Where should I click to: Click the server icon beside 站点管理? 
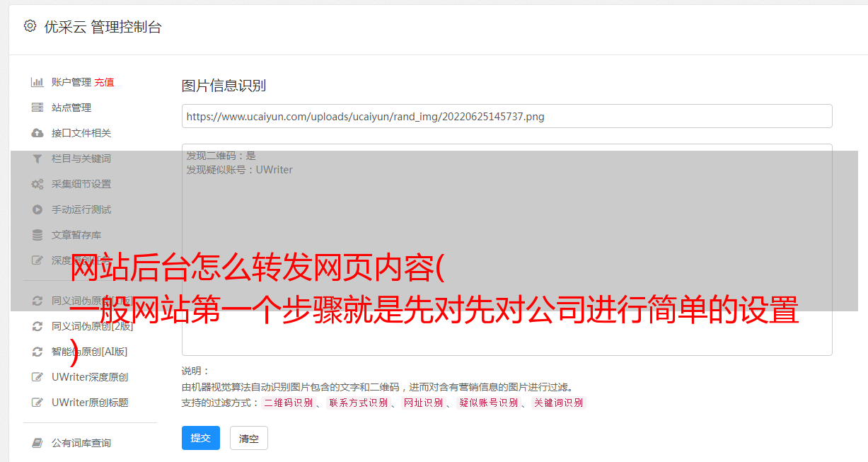pyautogui.click(x=37, y=108)
